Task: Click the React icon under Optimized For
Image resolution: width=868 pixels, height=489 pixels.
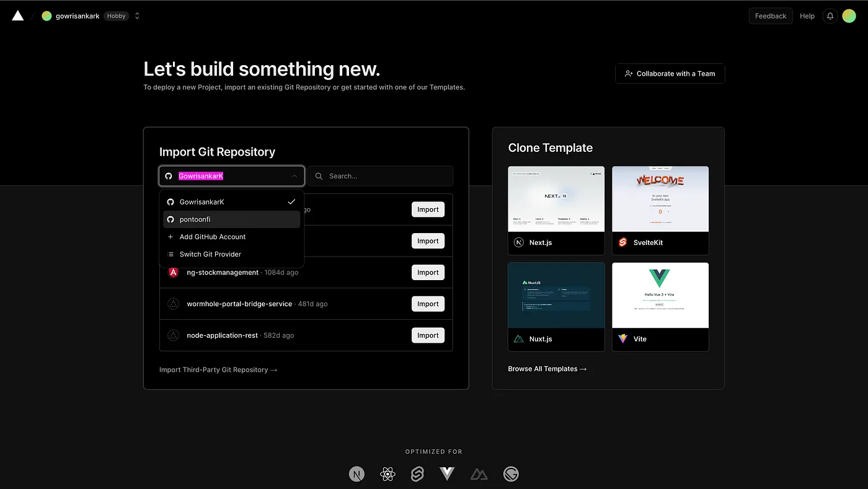Action: (387, 474)
